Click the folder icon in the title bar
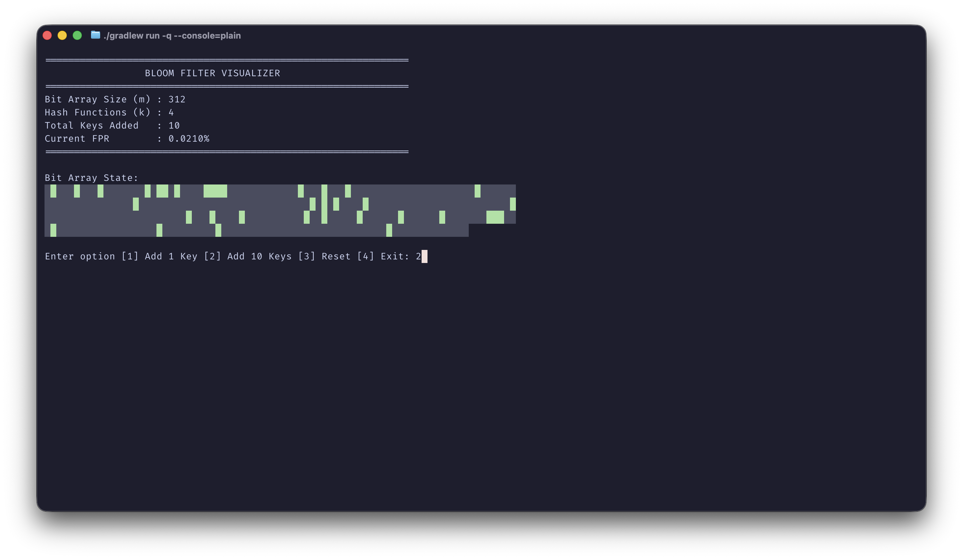The height and width of the screenshot is (560, 963). [x=95, y=35]
